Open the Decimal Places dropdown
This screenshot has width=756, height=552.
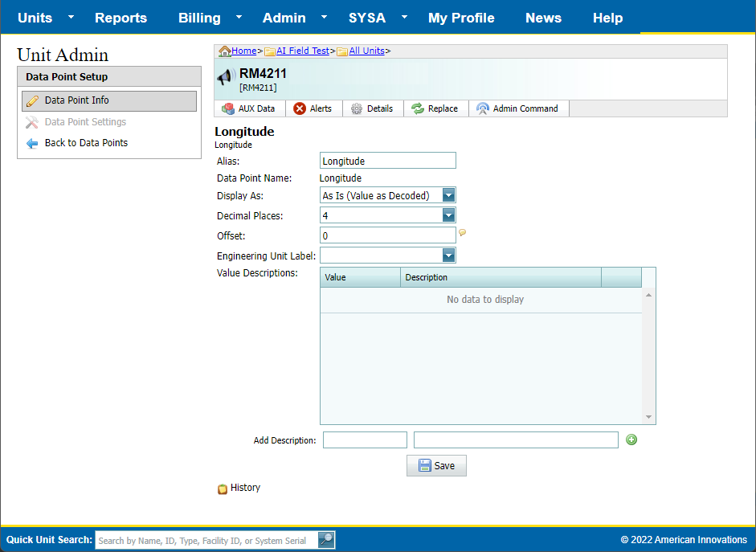click(448, 215)
